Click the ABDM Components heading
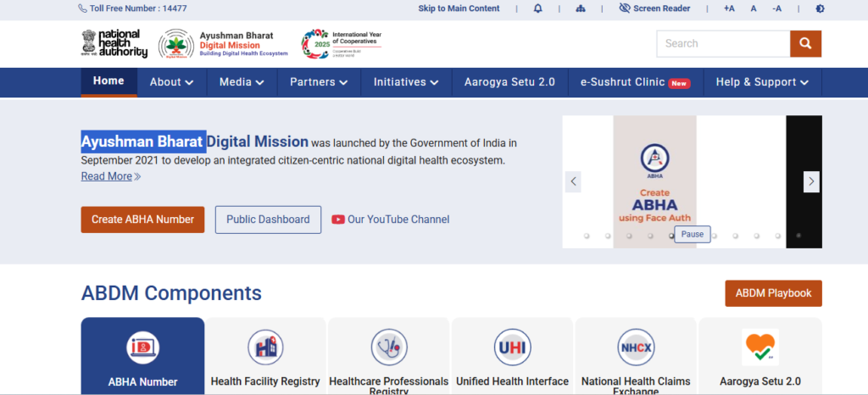This screenshot has height=395, width=868. coord(171,293)
